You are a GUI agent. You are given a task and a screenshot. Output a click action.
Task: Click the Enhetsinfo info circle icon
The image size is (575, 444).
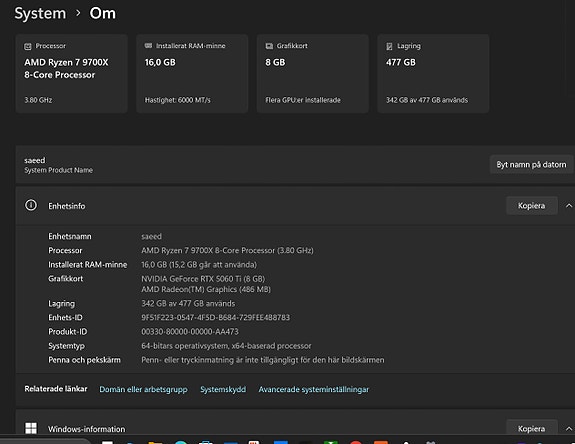[x=31, y=205]
